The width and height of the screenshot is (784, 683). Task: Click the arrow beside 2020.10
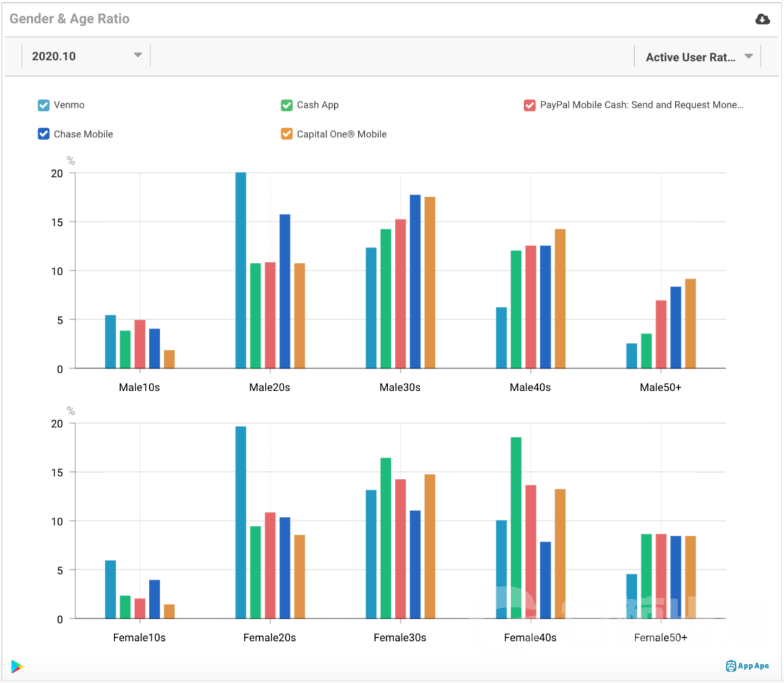pyautogui.click(x=137, y=55)
